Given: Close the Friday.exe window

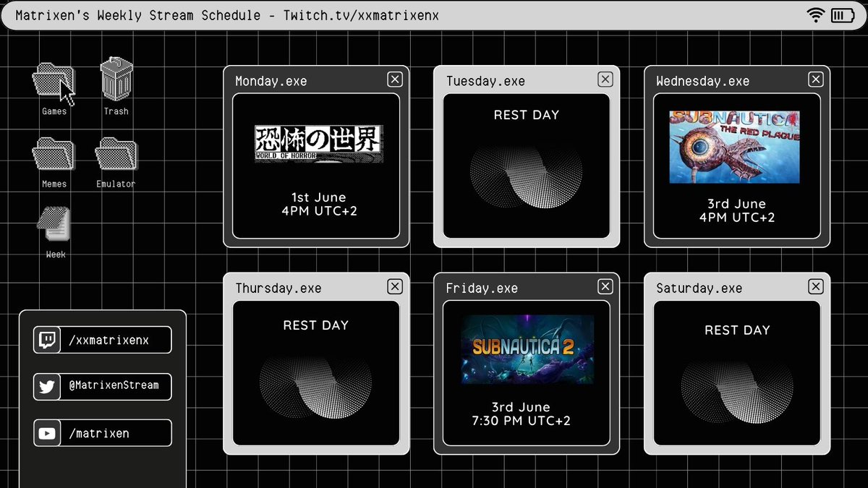Looking at the screenshot, I should click(x=605, y=287).
